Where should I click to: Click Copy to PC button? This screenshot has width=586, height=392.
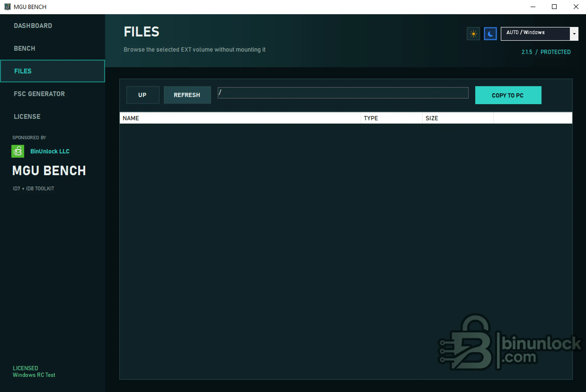pos(508,95)
